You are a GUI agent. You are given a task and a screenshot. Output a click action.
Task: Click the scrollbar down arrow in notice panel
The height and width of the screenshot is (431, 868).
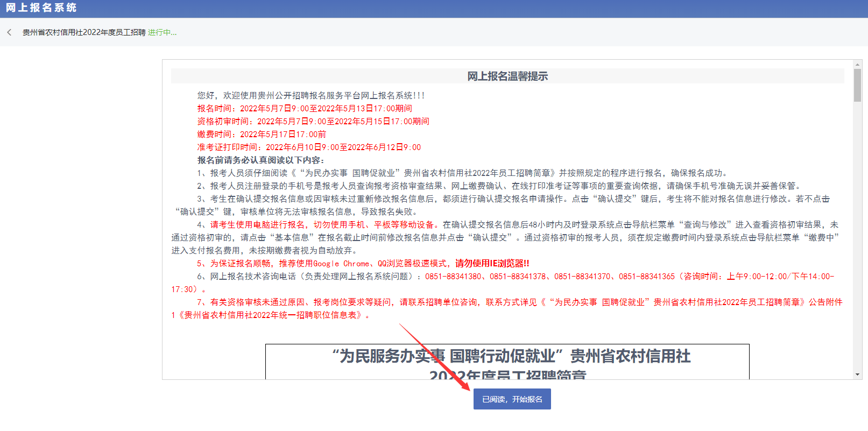click(x=857, y=375)
